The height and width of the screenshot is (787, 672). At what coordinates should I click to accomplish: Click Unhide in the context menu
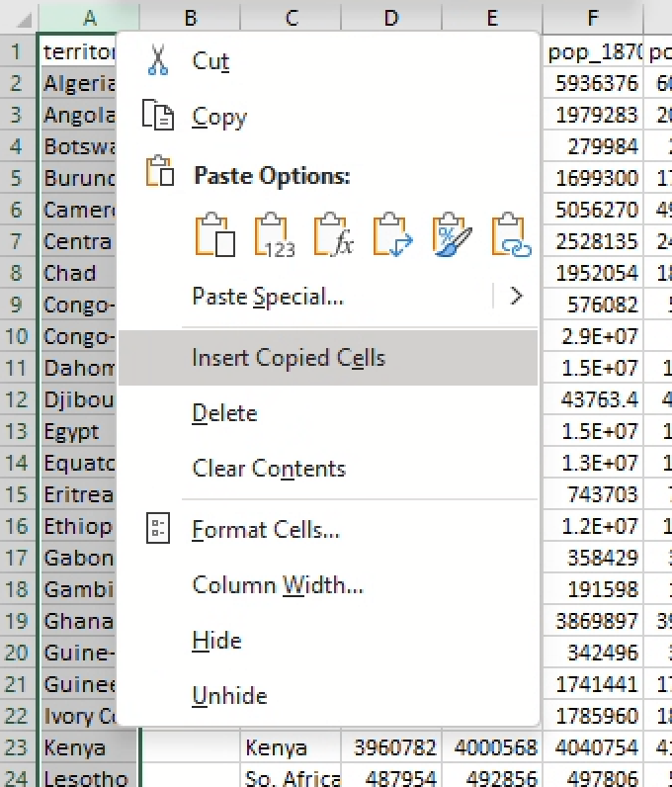click(229, 696)
